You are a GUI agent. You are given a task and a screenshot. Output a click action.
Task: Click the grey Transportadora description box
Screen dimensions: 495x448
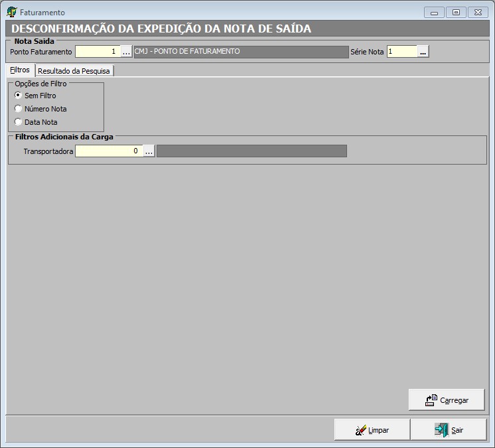pyautogui.click(x=251, y=151)
